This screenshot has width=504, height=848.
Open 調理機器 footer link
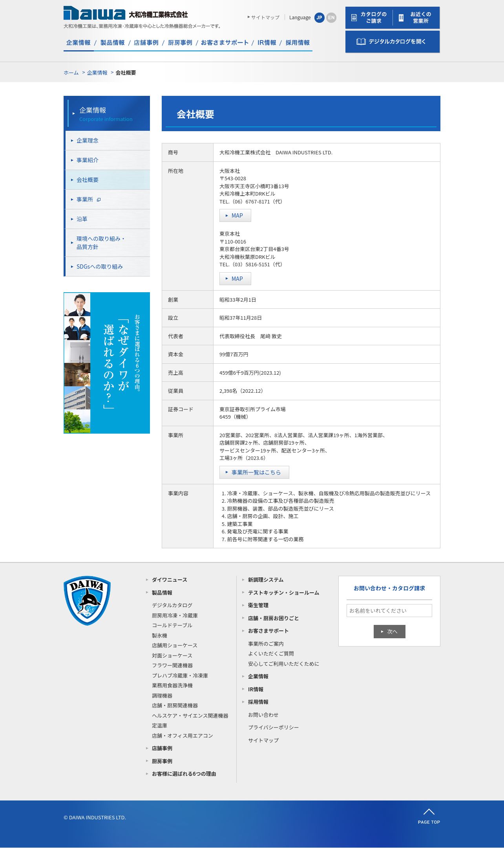click(162, 696)
